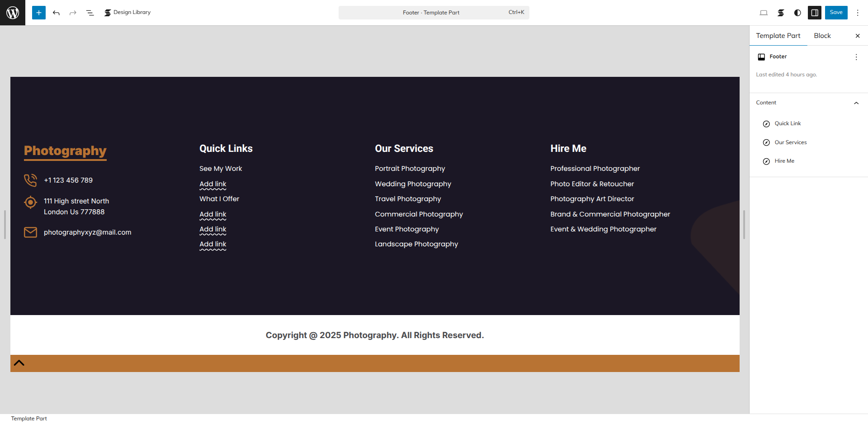This screenshot has width=868, height=424.
Task: Collapse the Content panel
Action: (x=808, y=103)
